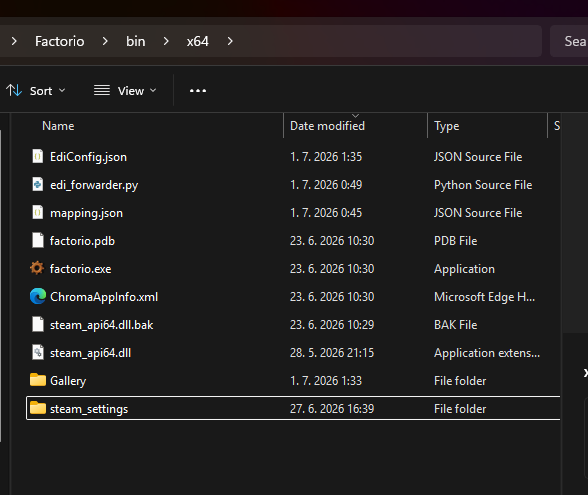Select the Gallery folder name
The image size is (588, 495).
pyautogui.click(x=68, y=381)
